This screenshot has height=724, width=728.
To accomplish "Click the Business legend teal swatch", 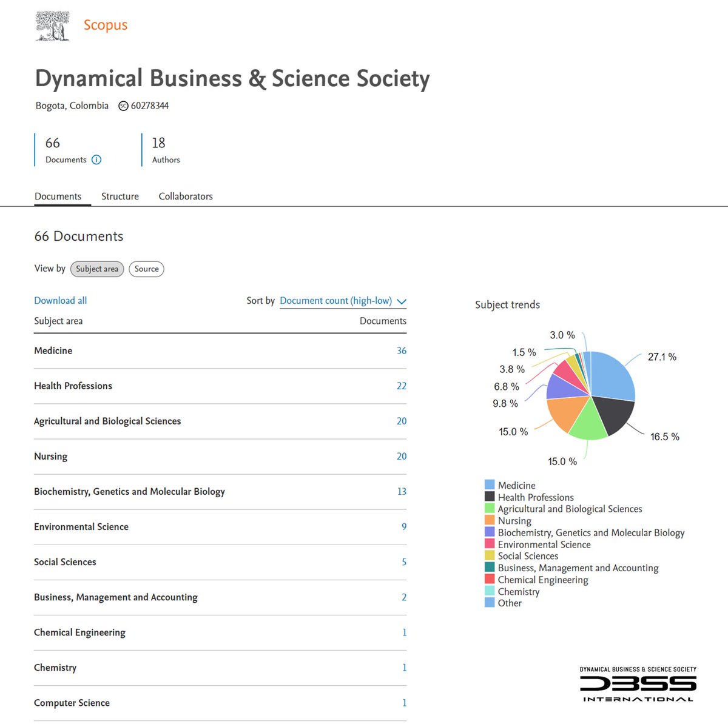I will click(490, 567).
